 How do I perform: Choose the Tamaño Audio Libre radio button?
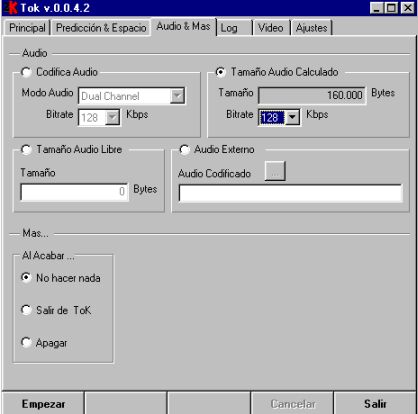click(26, 150)
